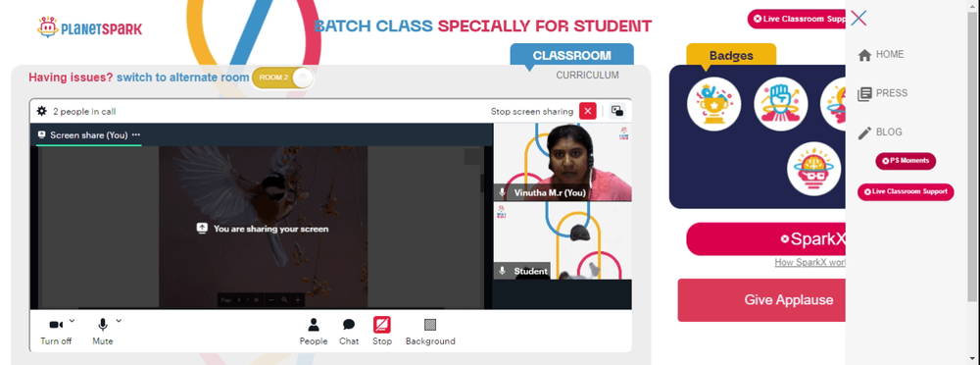Click Vinutha M.r microphone icon
The image size is (980, 365).
pos(502,193)
